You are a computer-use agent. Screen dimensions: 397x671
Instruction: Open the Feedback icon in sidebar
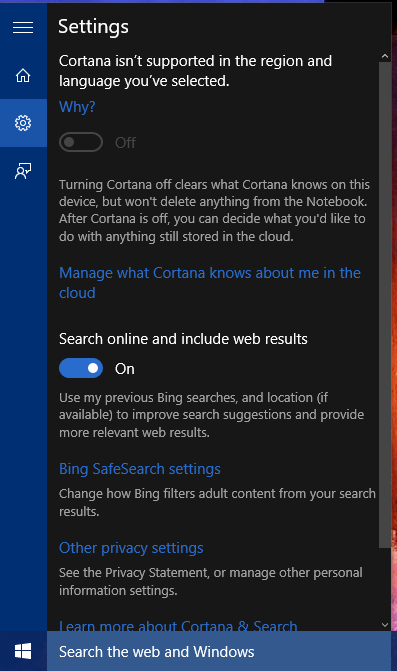(23, 171)
